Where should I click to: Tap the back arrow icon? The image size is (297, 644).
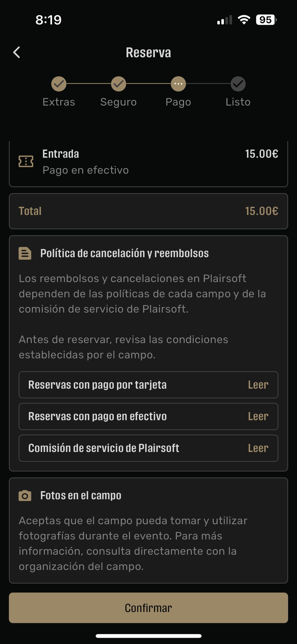[x=17, y=52]
